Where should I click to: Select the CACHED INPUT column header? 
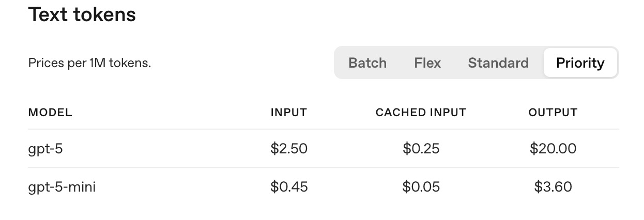tap(421, 113)
